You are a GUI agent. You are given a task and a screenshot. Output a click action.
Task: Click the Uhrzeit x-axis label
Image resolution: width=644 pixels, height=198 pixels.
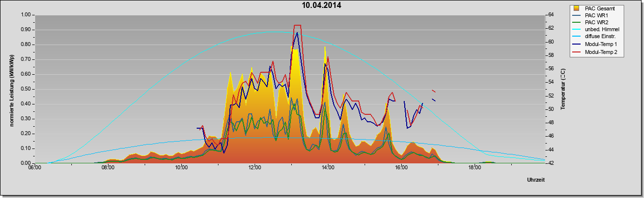tap(536, 180)
